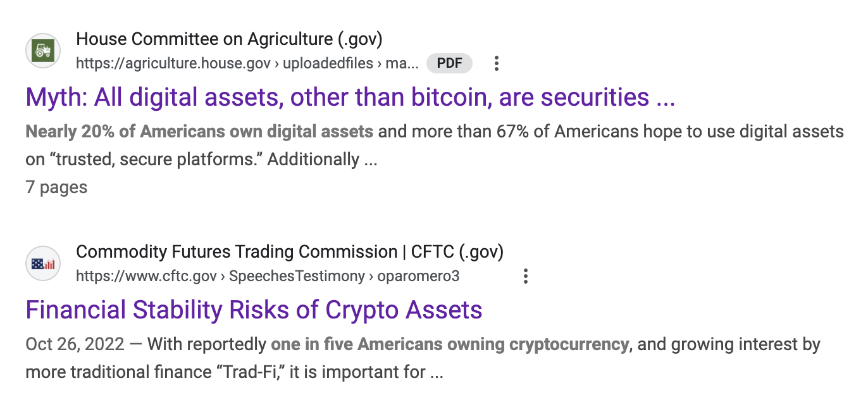868x409 pixels.
Task: Click the '7 pages' label
Action: click(x=56, y=187)
